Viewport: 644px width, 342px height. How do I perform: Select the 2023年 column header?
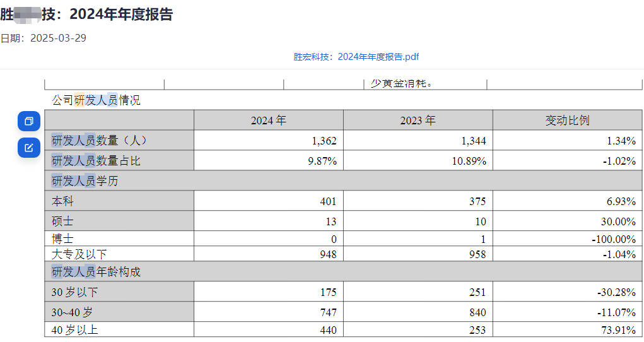click(418, 121)
